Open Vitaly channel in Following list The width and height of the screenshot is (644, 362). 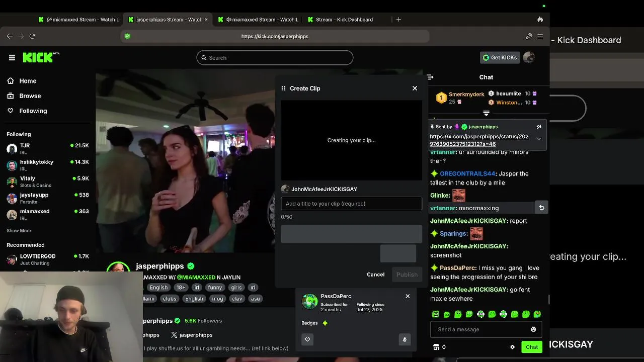click(48, 182)
